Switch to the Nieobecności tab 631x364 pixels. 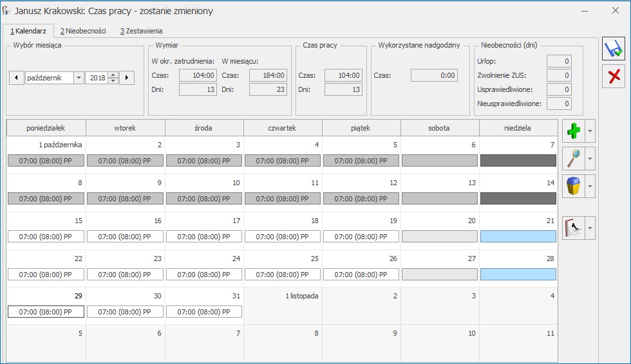[x=83, y=31]
